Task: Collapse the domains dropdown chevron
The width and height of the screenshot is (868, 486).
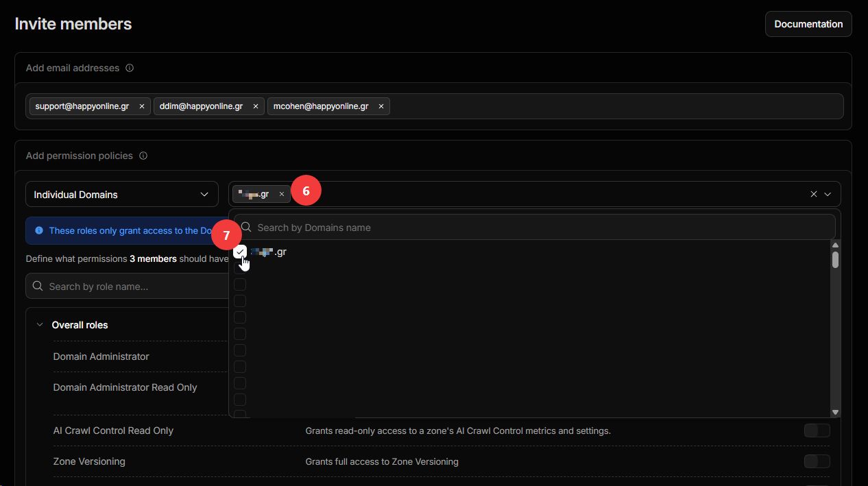Action: coord(828,194)
